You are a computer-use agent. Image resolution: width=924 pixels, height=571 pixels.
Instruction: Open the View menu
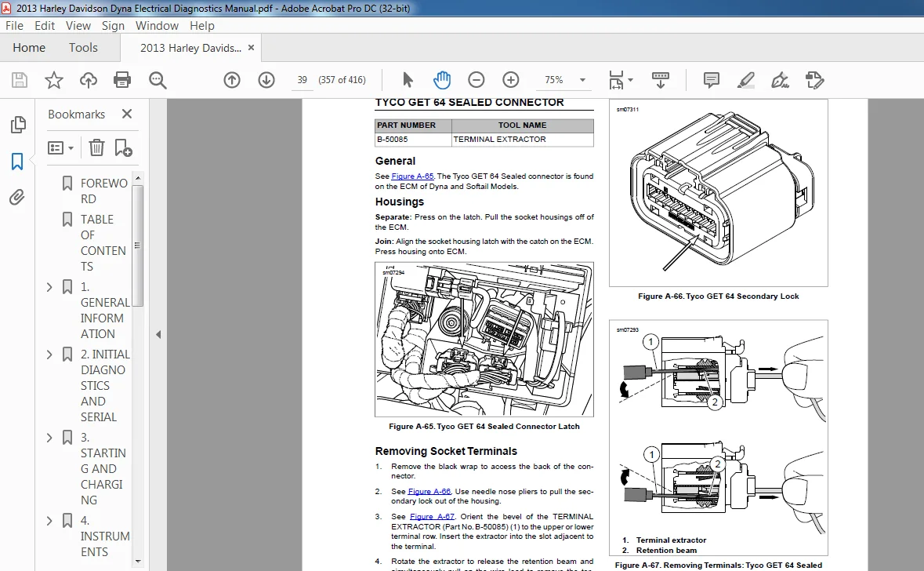[78, 26]
